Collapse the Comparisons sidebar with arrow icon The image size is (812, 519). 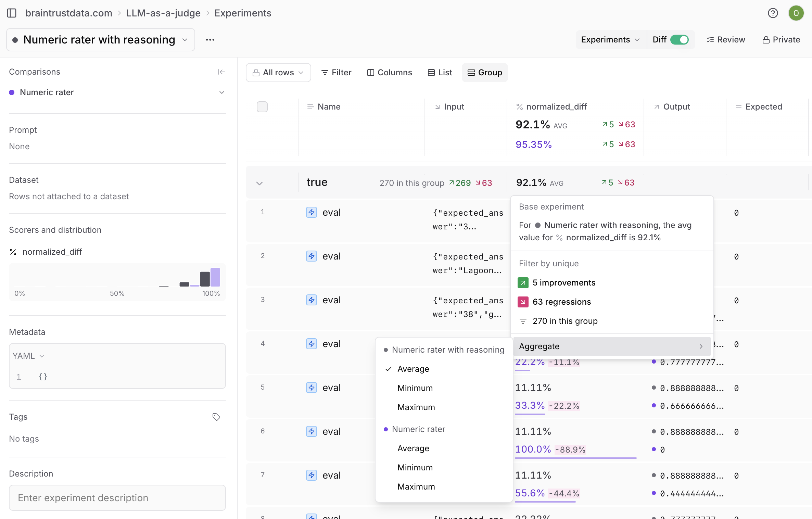(221, 72)
